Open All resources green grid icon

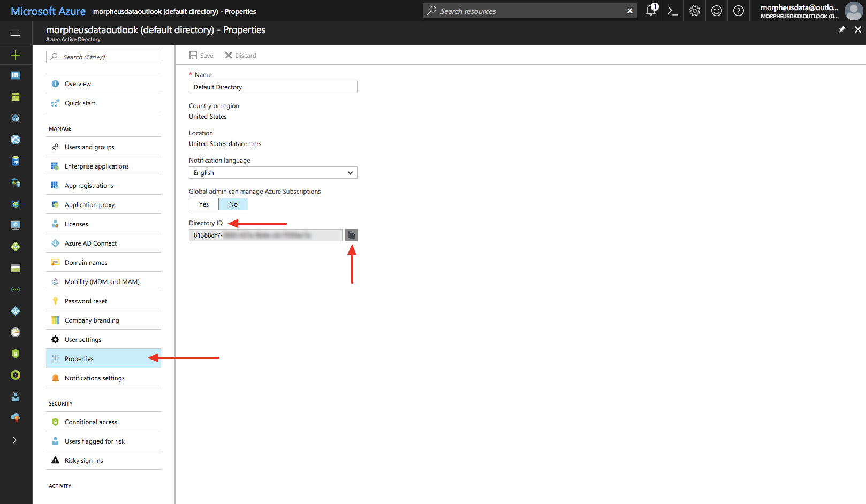click(16, 97)
